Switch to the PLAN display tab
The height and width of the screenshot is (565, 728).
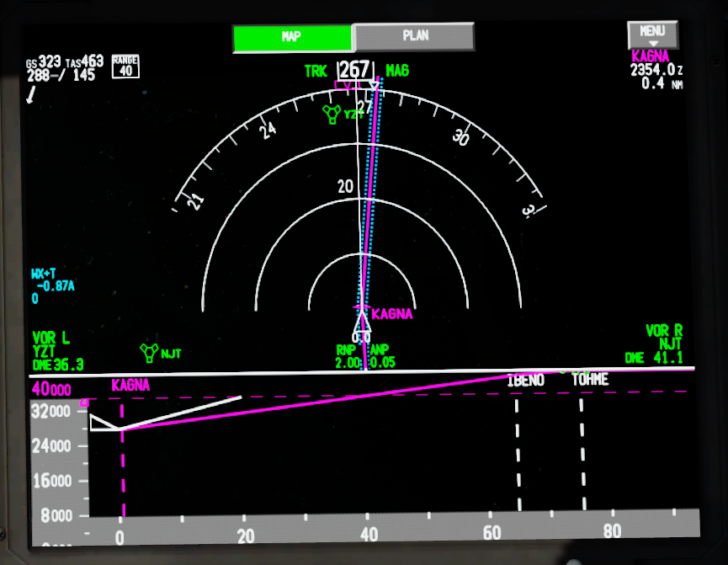coord(415,35)
